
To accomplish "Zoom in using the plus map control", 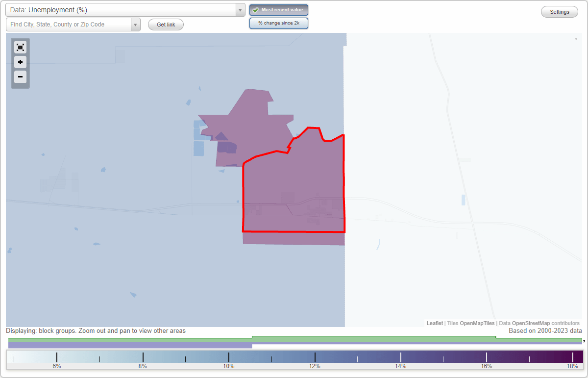I will click(20, 62).
